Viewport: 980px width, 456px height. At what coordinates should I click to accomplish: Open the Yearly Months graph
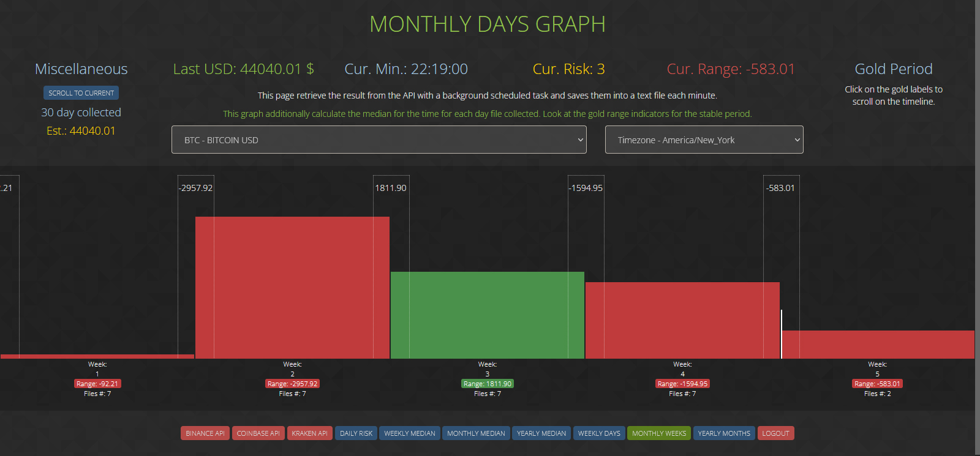point(724,433)
